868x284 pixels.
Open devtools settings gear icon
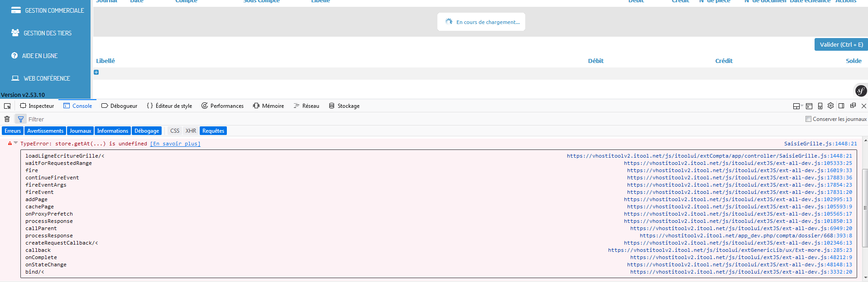(830, 106)
